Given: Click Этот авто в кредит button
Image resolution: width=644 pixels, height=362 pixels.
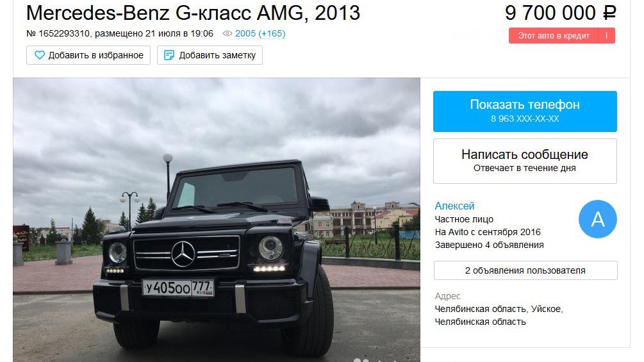Looking at the screenshot, I should (x=554, y=36).
